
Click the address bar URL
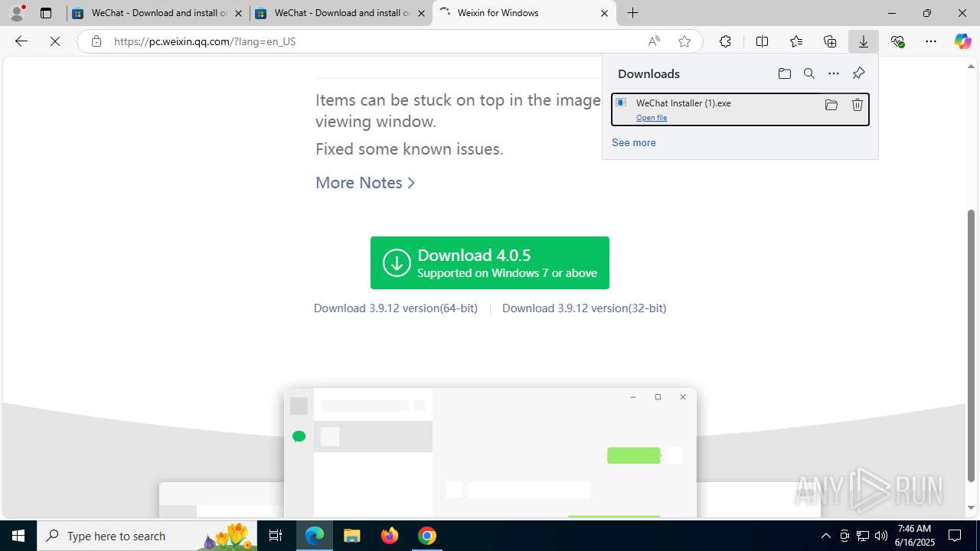[x=204, y=41]
